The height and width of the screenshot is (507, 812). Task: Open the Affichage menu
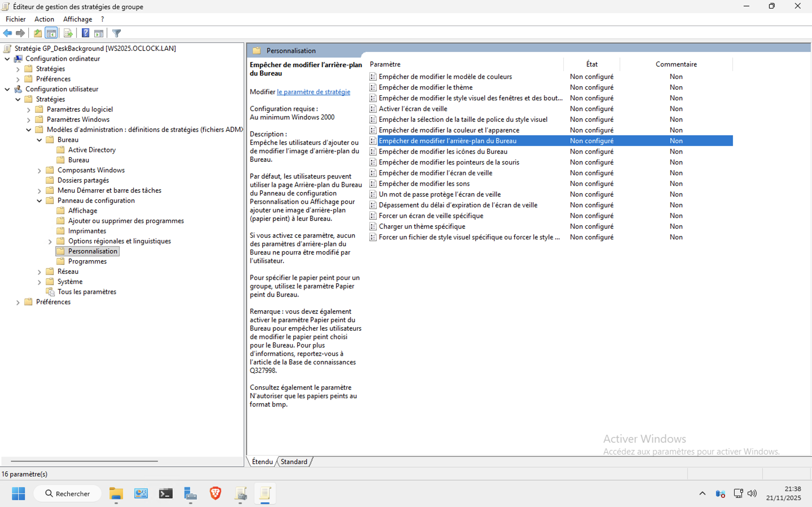pos(78,19)
